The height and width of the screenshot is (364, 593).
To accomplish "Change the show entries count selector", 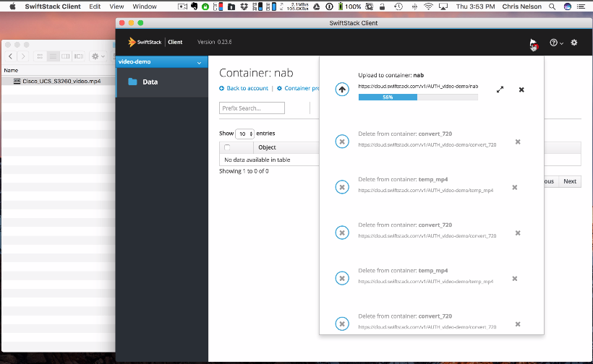I will (x=245, y=134).
